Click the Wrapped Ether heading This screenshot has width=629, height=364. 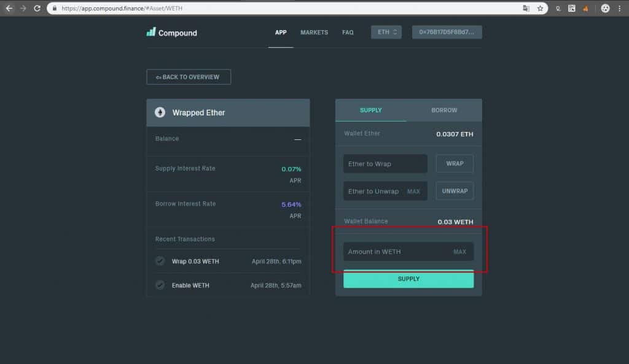198,113
